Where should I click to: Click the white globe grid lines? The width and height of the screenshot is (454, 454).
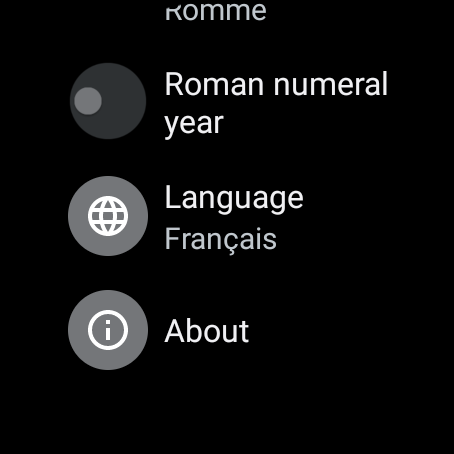point(108,216)
